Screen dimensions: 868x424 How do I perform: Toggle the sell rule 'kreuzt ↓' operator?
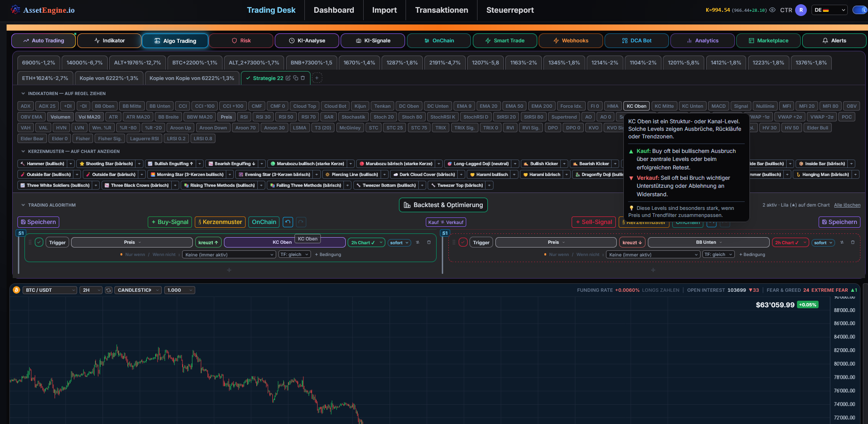[x=632, y=242]
